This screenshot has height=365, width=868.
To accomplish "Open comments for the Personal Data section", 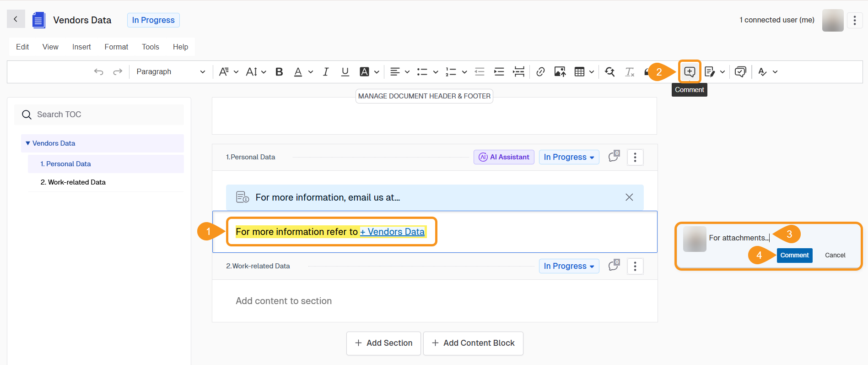I will tap(614, 157).
